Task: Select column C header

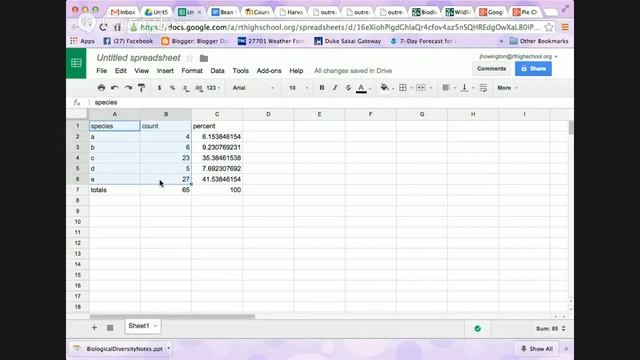Action: (x=217, y=114)
